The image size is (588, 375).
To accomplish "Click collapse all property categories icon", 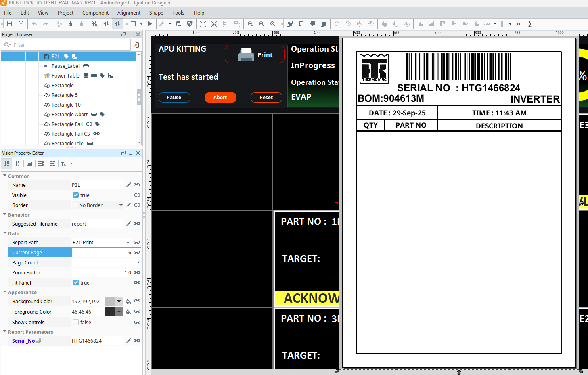I will [x=52, y=163].
